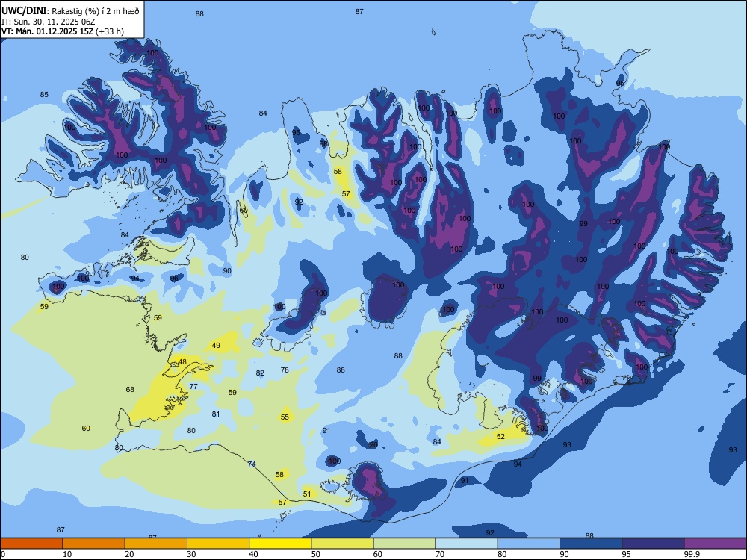This screenshot has height=560, width=747.
Task: Click the '50' legend tick label
Action: [x=315, y=554]
